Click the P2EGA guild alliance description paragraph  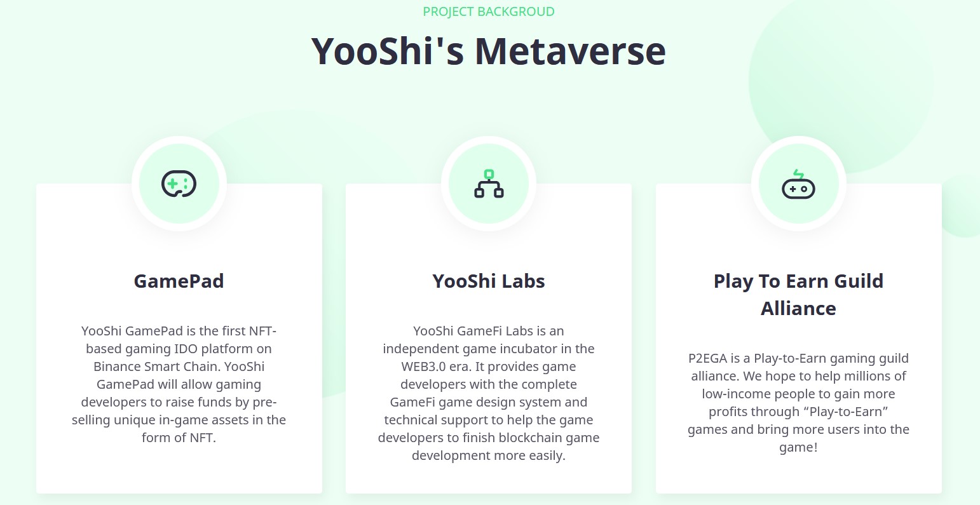[798, 402]
